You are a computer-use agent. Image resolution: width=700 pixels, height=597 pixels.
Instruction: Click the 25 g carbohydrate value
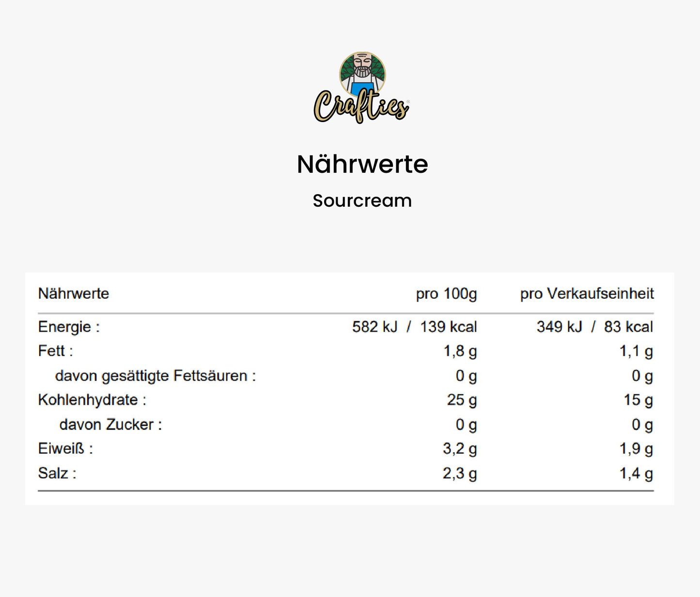462,400
